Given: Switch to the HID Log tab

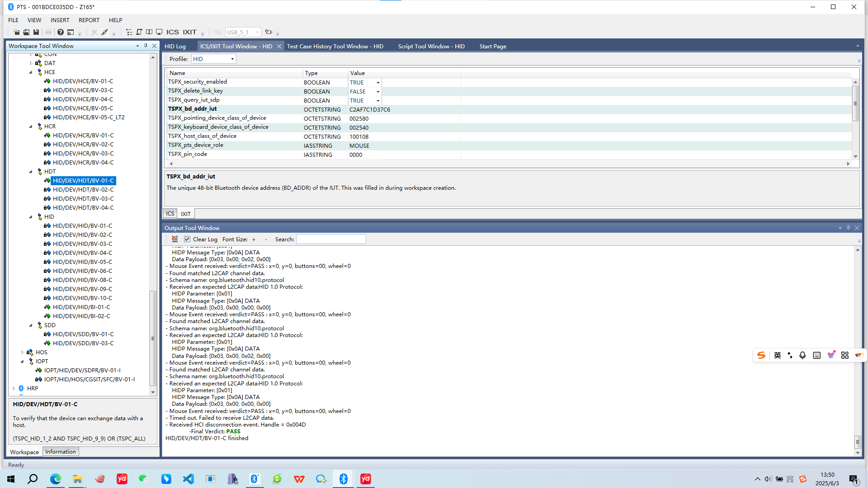Looking at the screenshot, I should [175, 46].
